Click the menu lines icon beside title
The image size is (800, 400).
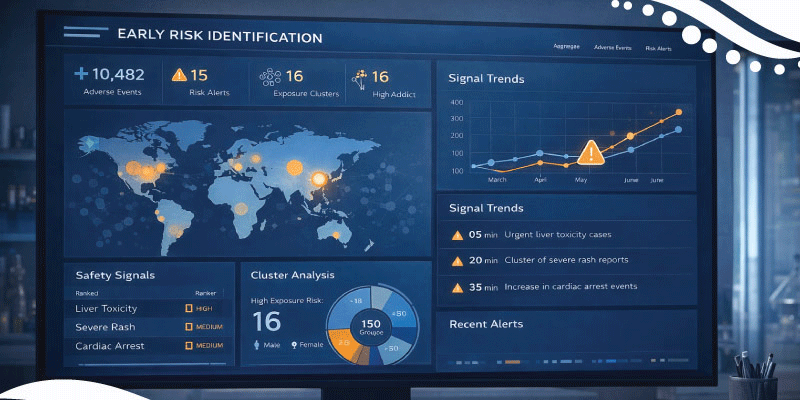click(x=86, y=32)
